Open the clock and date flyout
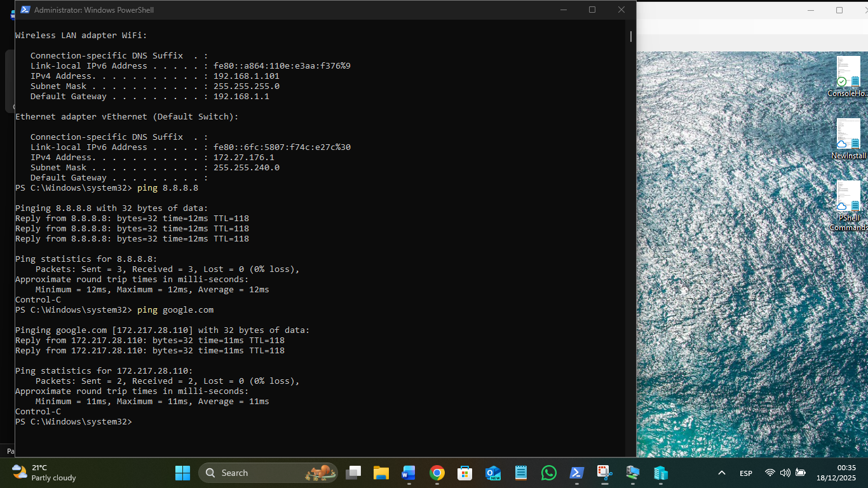This screenshot has height=488, width=868. coord(836,473)
